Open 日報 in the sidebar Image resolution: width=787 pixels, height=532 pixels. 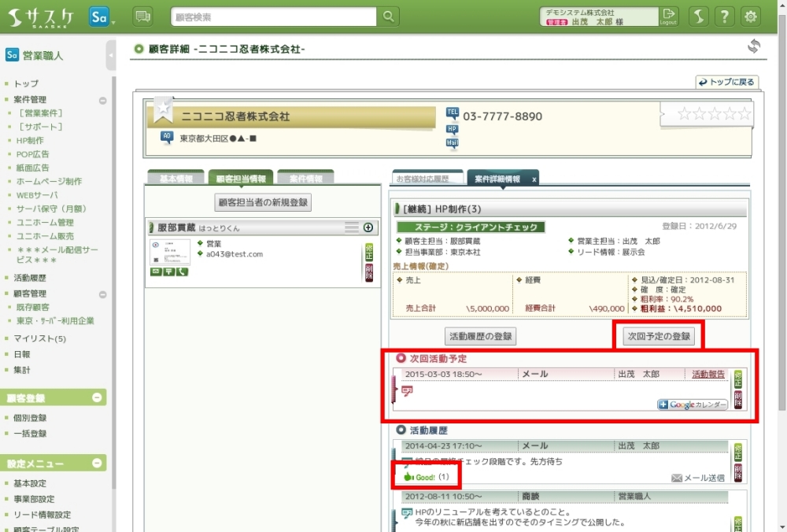[x=22, y=354]
